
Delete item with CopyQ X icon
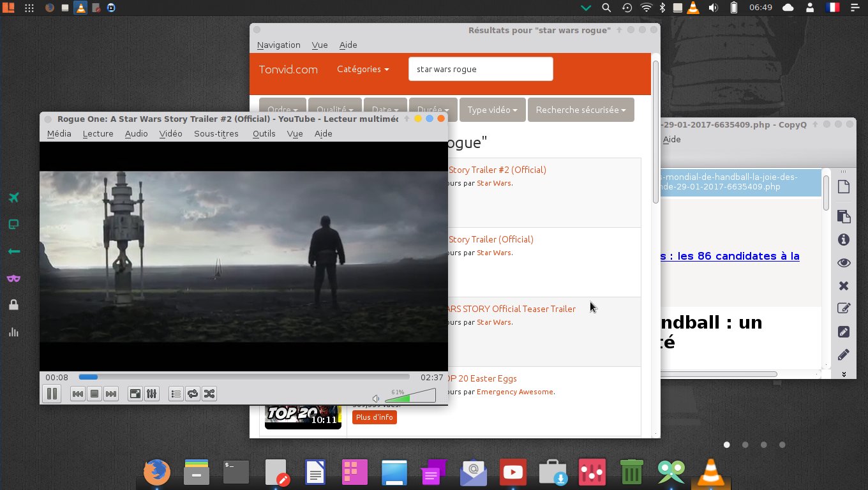coord(843,286)
